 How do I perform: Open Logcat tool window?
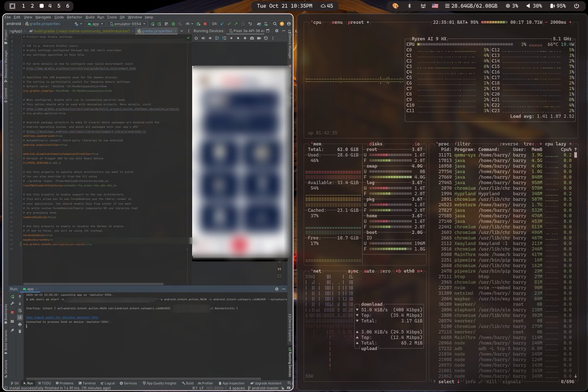coord(107,383)
